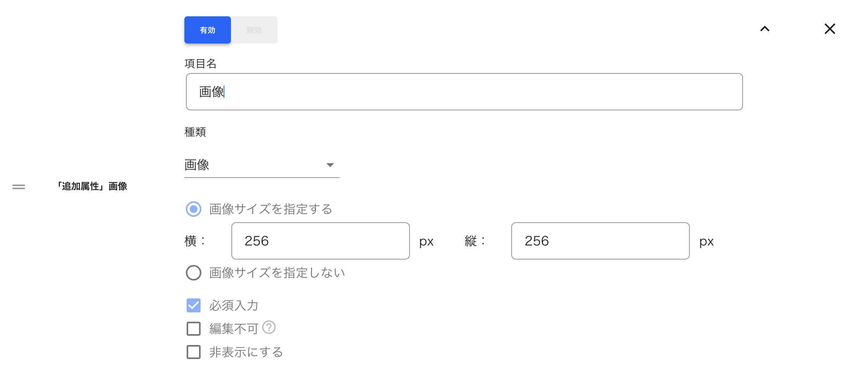Image resolution: width=868 pixels, height=373 pixels.
Task: Uncheck the 必須入力 checkbox
Action: tap(194, 305)
